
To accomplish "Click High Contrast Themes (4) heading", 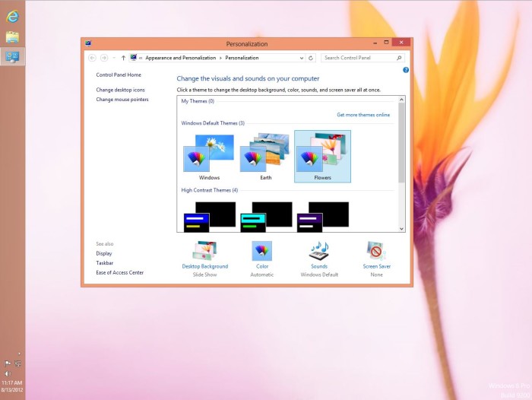I will coord(209,190).
